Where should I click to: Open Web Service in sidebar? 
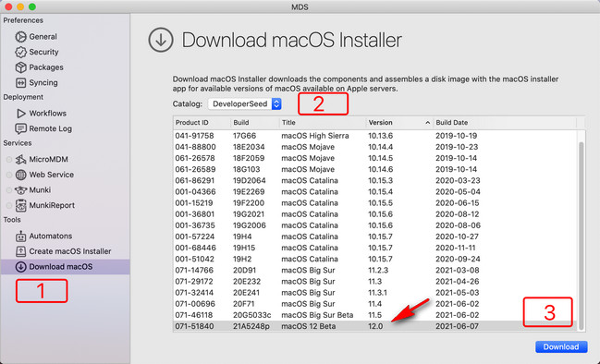click(x=51, y=175)
